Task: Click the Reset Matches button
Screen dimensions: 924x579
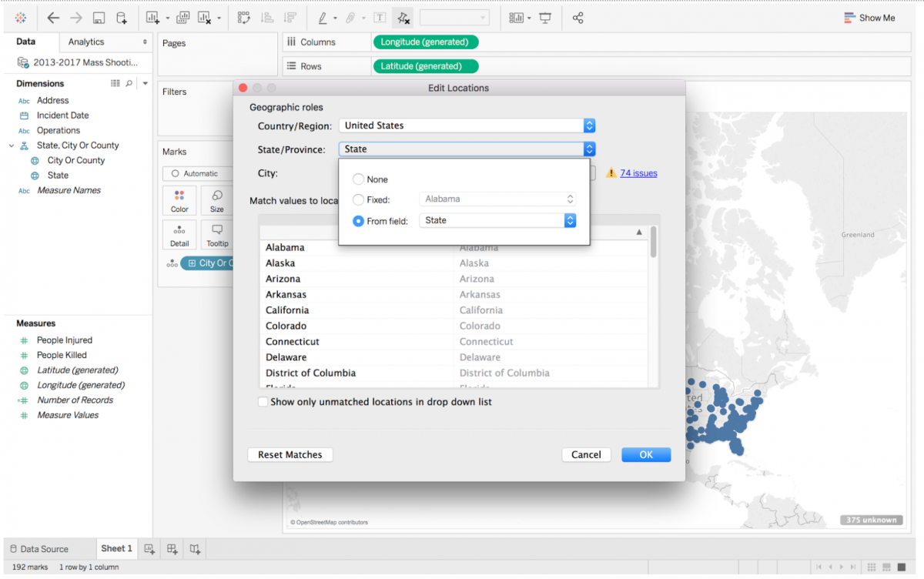Action: click(290, 454)
